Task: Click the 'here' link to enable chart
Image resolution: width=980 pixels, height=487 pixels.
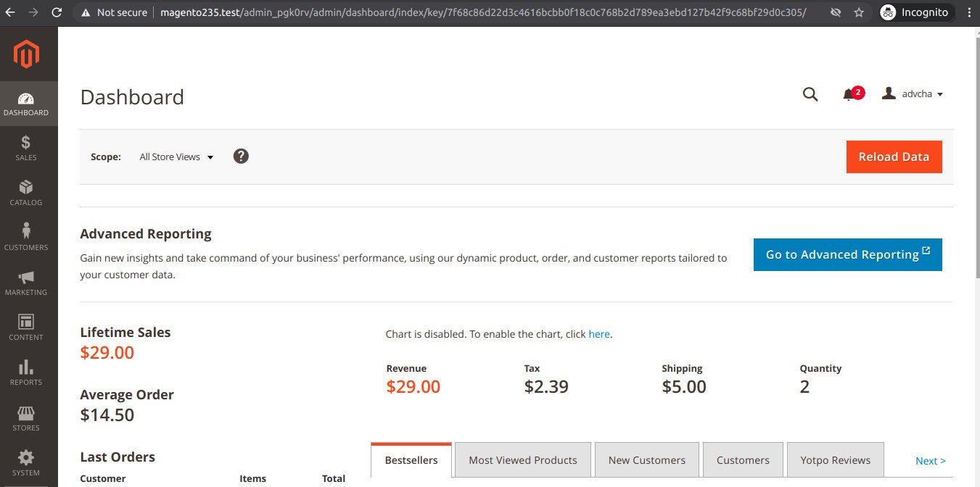Action: (x=598, y=334)
